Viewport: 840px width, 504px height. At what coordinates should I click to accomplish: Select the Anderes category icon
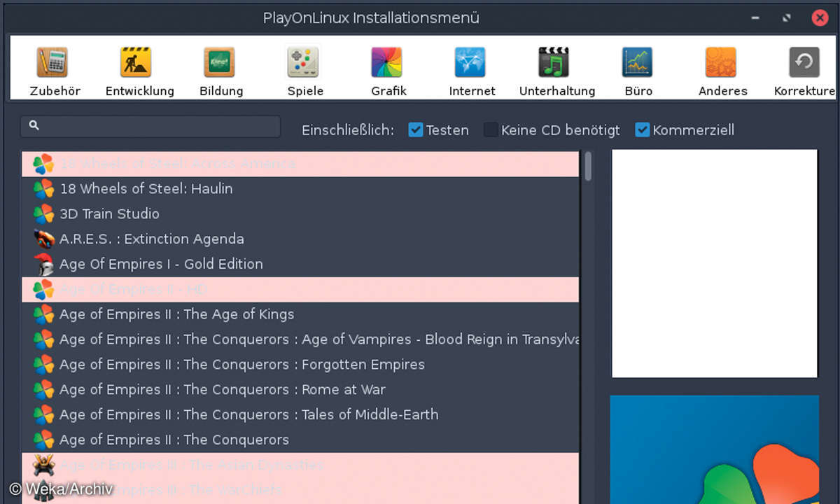click(x=720, y=63)
